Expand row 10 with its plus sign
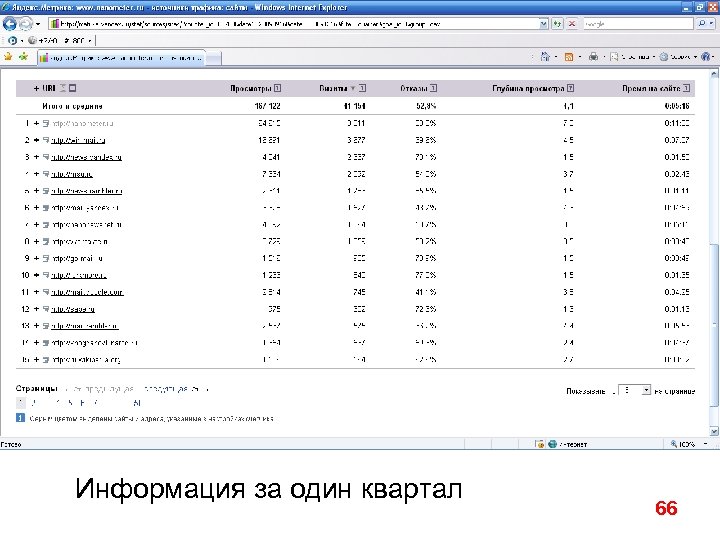Image resolution: width=720 pixels, height=540 pixels. coord(36,275)
